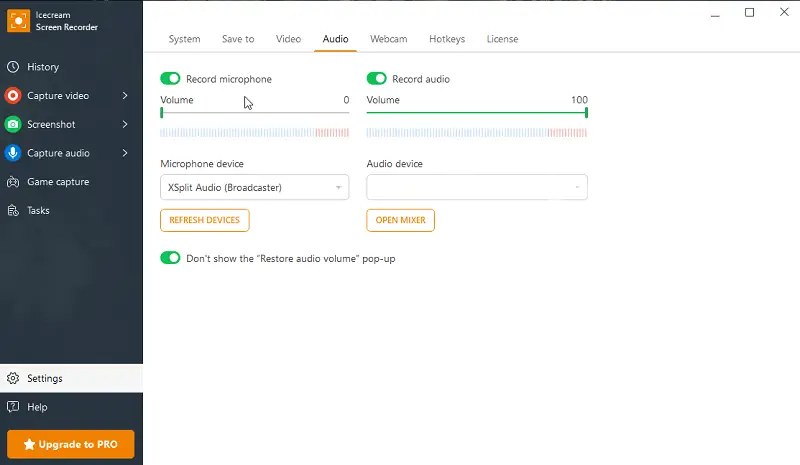Expand the Capture video submenu arrow
This screenshot has height=465, width=800.
click(x=125, y=96)
